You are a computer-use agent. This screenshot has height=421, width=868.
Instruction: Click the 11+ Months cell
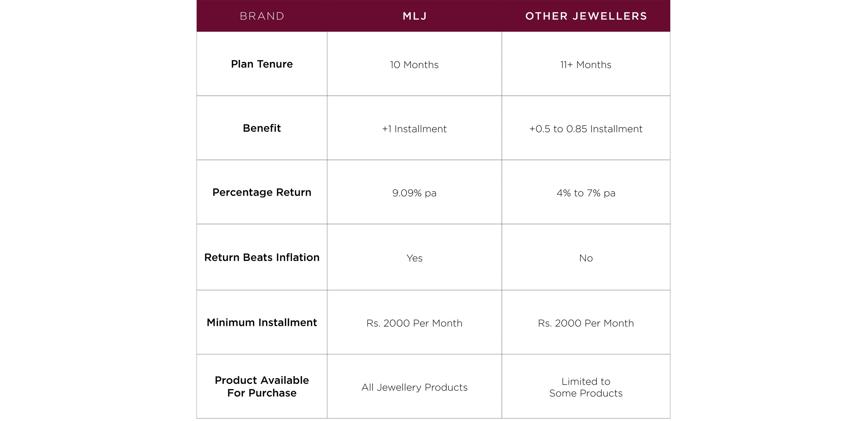[586, 65]
